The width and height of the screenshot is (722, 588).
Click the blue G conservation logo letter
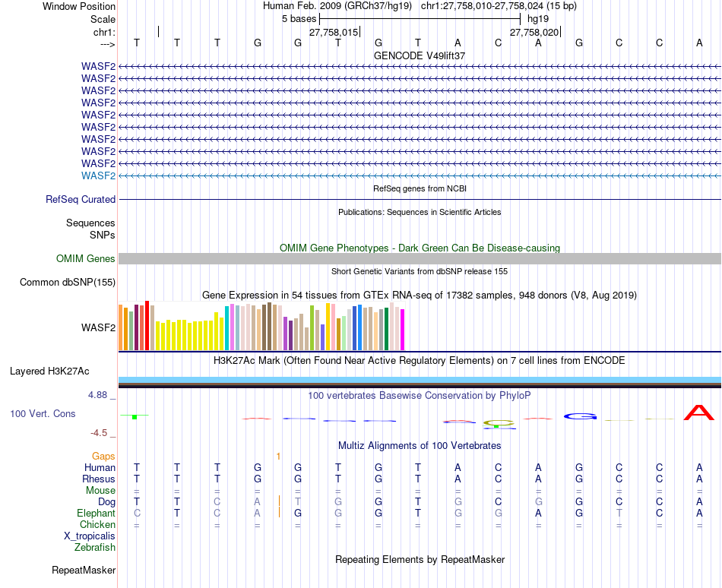click(x=580, y=416)
